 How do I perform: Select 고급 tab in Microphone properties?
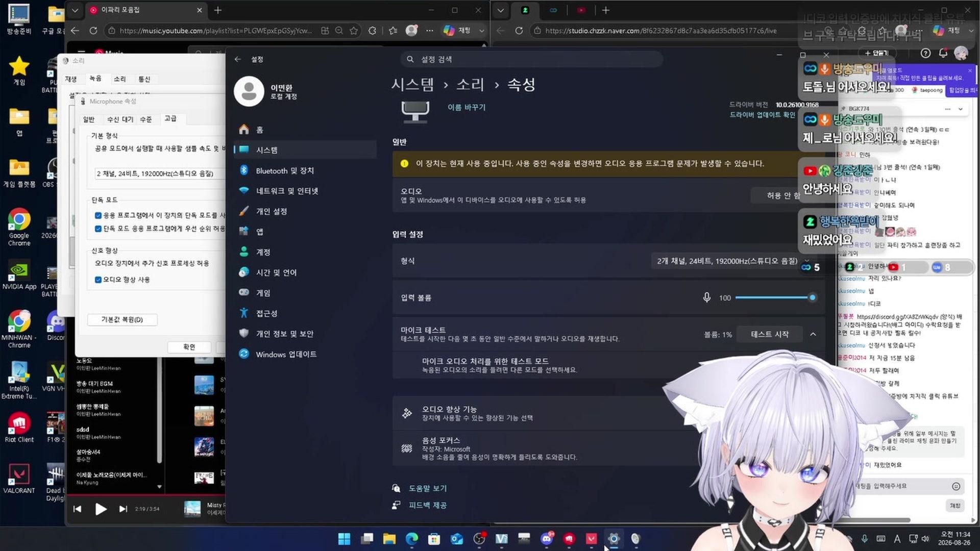click(x=170, y=118)
